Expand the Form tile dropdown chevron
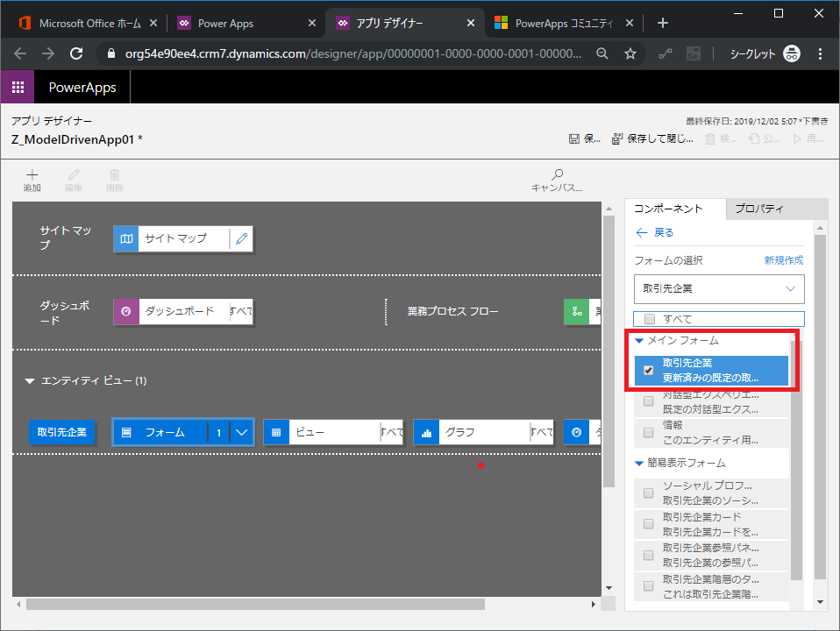The image size is (840, 631). tap(242, 432)
